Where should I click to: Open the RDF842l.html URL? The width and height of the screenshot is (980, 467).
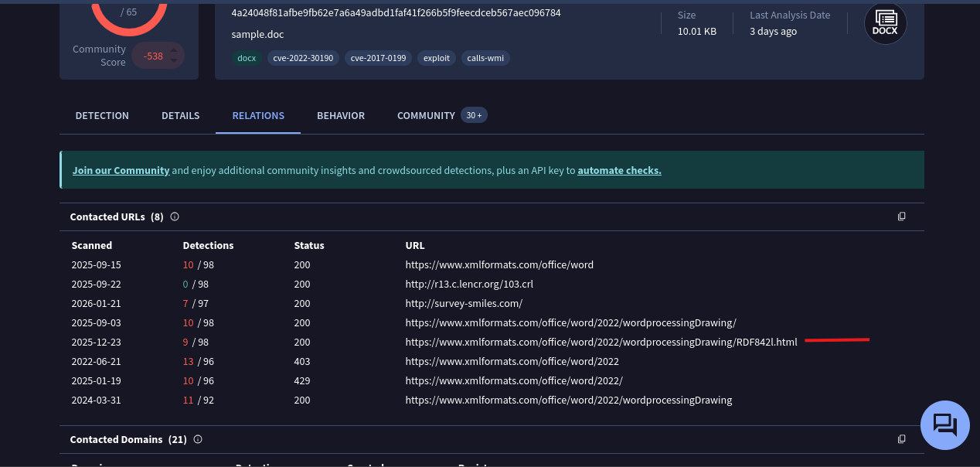tap(601, 342)
